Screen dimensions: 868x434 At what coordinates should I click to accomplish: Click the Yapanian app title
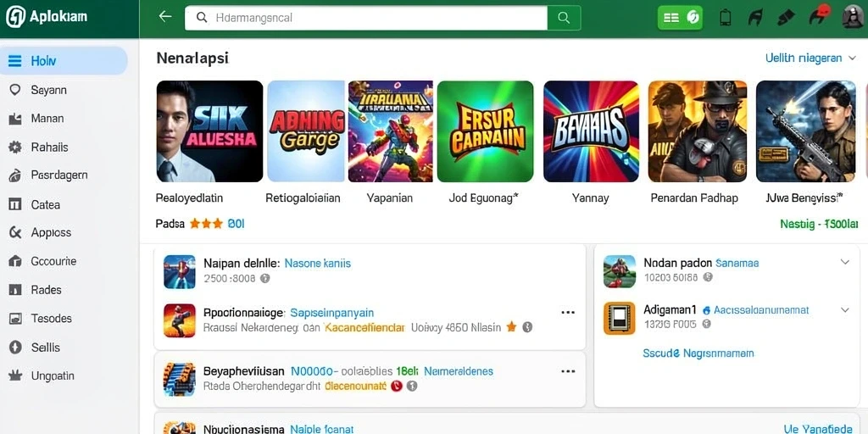[x=390, y=198]
